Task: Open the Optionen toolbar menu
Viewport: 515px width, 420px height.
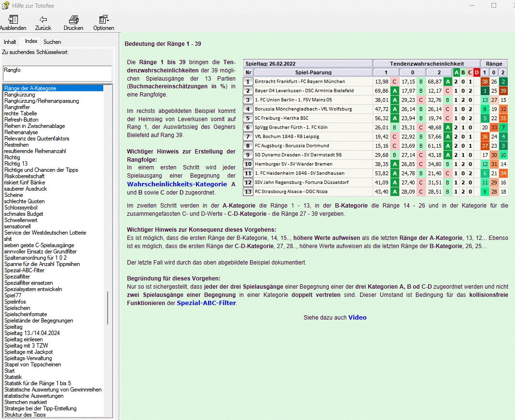Action: click(103, 20)
